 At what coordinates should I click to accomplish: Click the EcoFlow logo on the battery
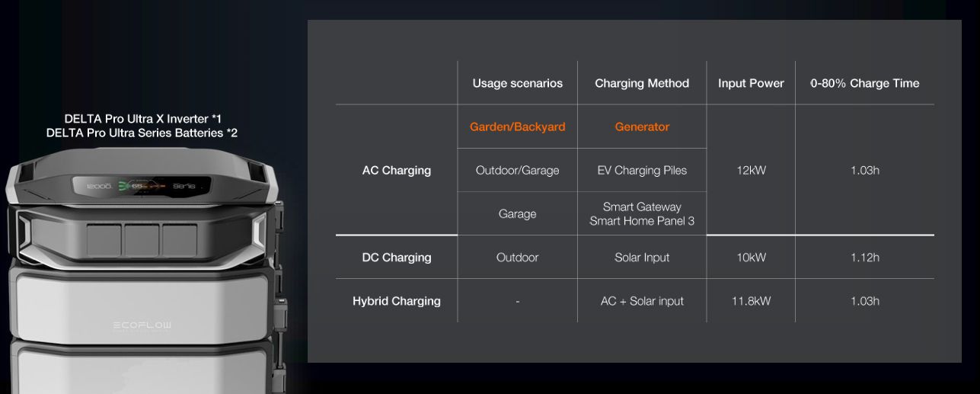142,326
